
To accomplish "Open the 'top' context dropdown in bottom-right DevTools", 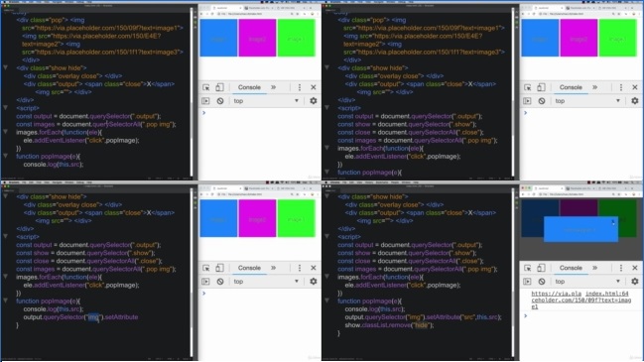I will (587, 282).
